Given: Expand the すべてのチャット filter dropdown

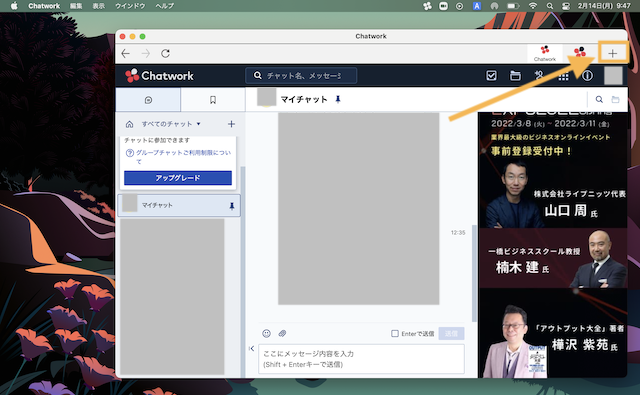Looking at the screenshot, I should (x=171, y=124).
